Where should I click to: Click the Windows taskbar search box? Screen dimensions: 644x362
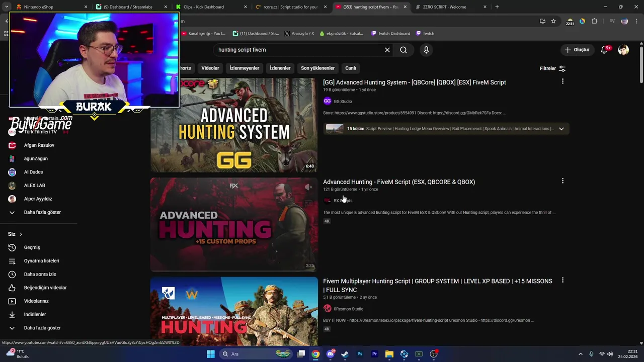[x=257, y=354]
